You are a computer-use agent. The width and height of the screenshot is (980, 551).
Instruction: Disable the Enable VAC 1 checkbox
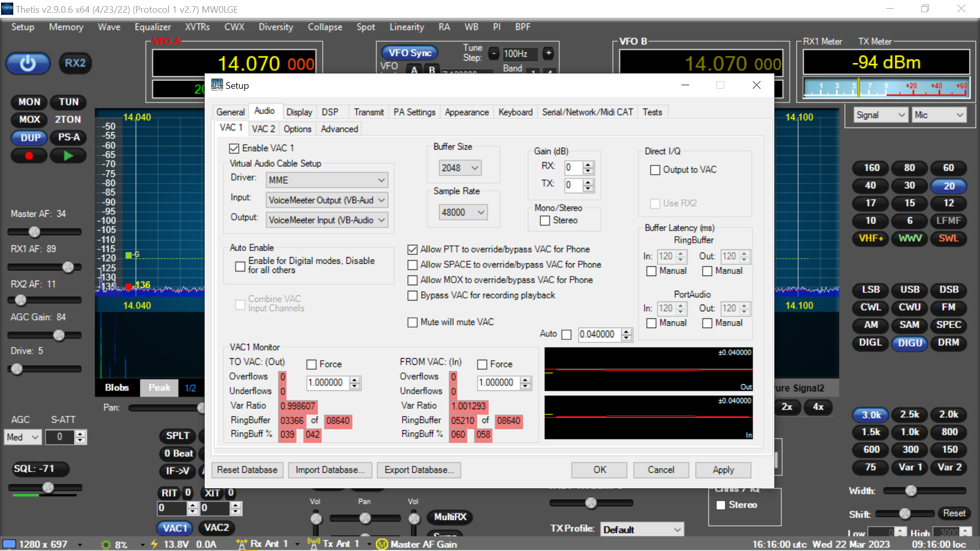[x=234, y=148]
